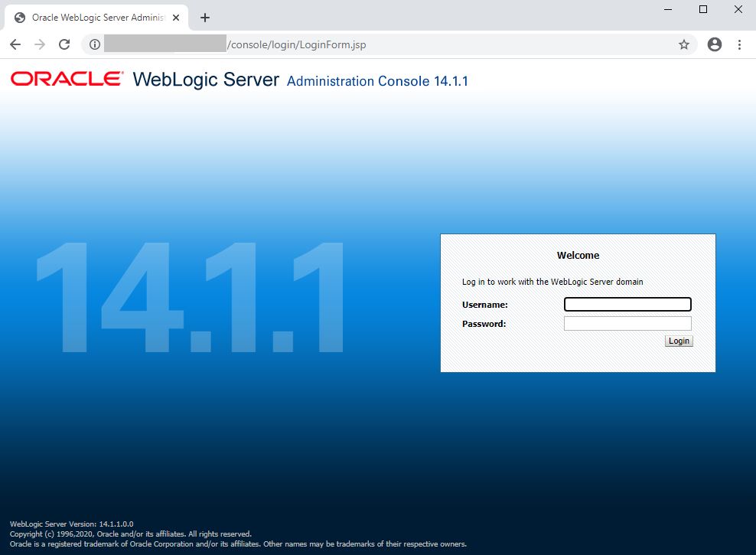
Task: Click the Welcome heading in login box
Action: (x=578, y=255)
